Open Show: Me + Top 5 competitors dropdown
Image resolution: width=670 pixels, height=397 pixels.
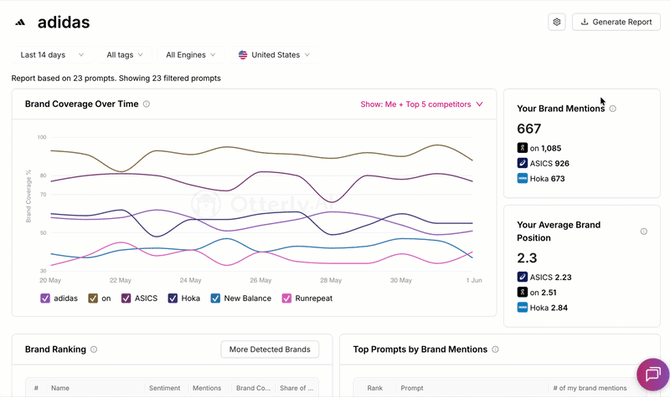(x=421, y=104)
